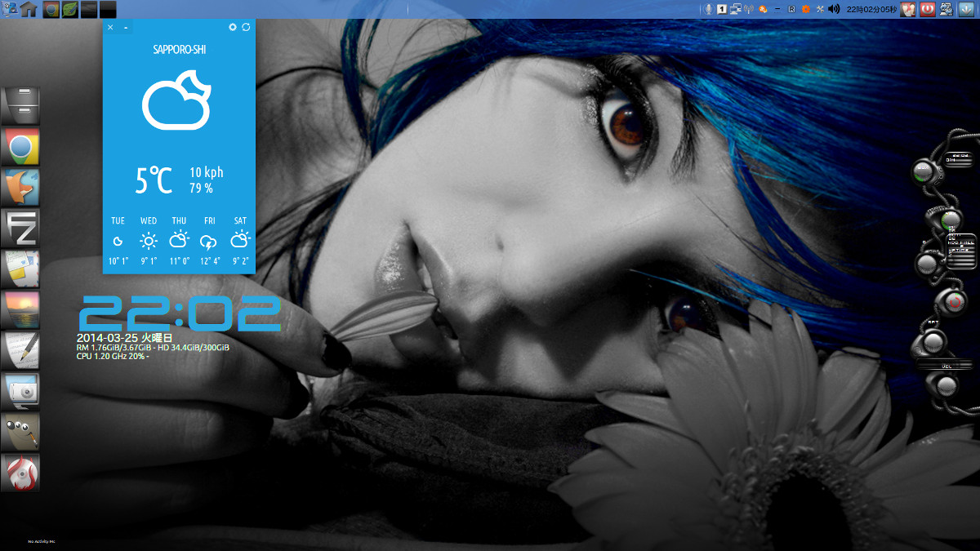The height and width of the screenshot is (551, 980).
Task: Launch FileZilla from the left dock
Action: [x=20, y=229]
